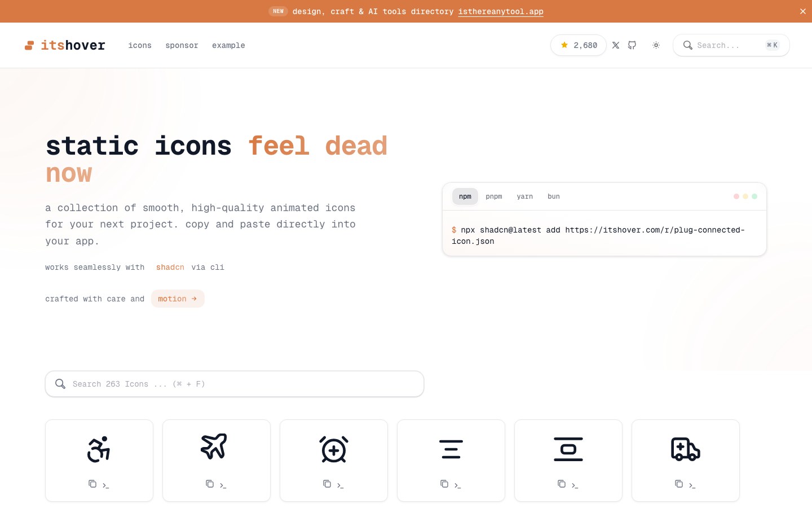Open the example nav link

pos(228,45)
